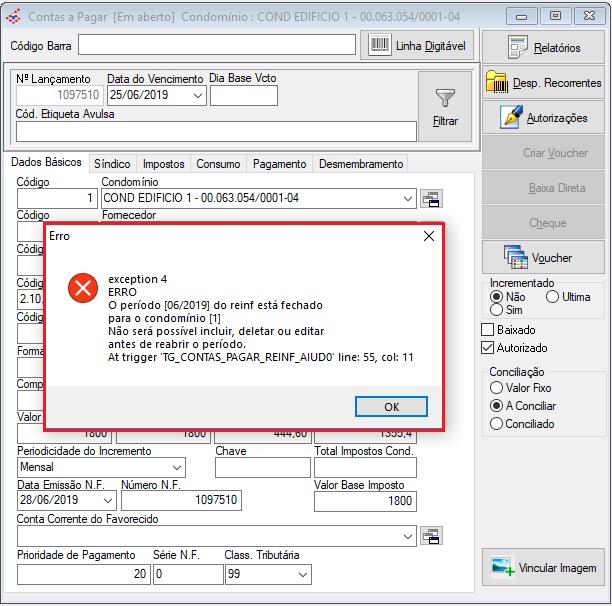Open the Desmembramento tab
Viewport: 612px width, 606px height.
(361, 164)
